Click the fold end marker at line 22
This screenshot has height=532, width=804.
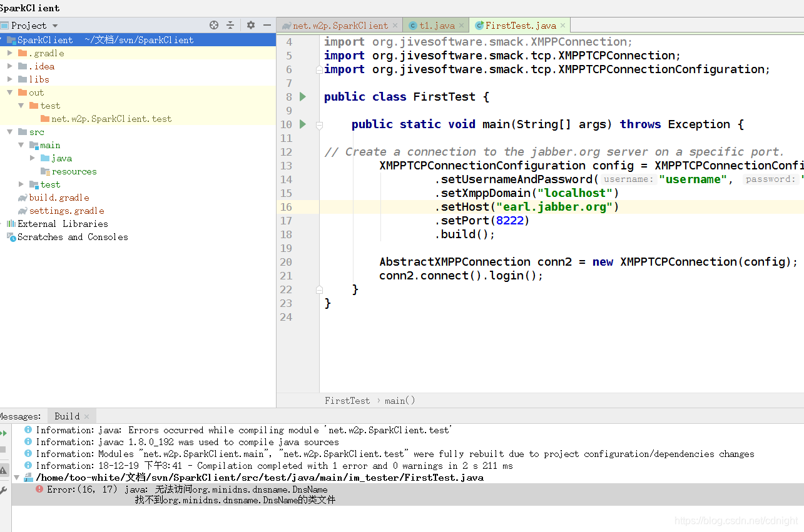point(319,289)
